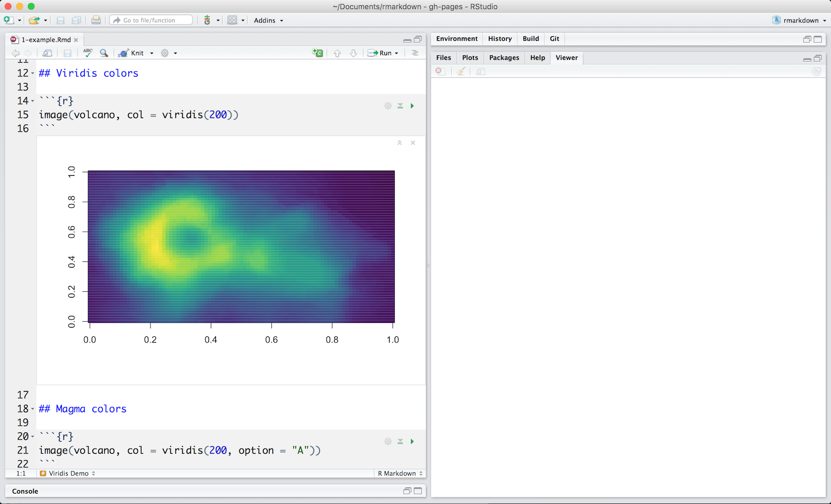Clear the viewer with the broom icon
The height and width of the screenshot is (504, 831).
pyautogui.click(x=461, y=72)
